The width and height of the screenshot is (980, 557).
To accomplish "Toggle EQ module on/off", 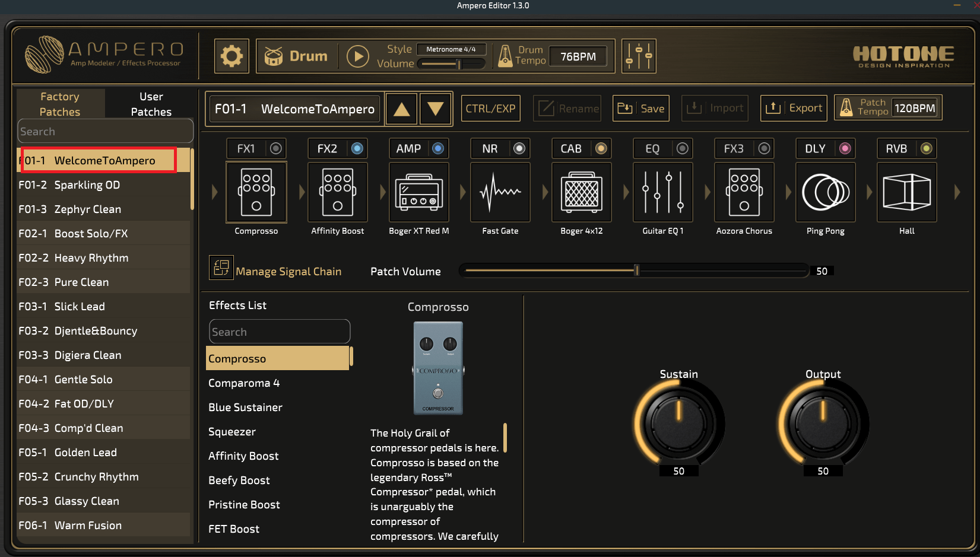I will [683, 148].
